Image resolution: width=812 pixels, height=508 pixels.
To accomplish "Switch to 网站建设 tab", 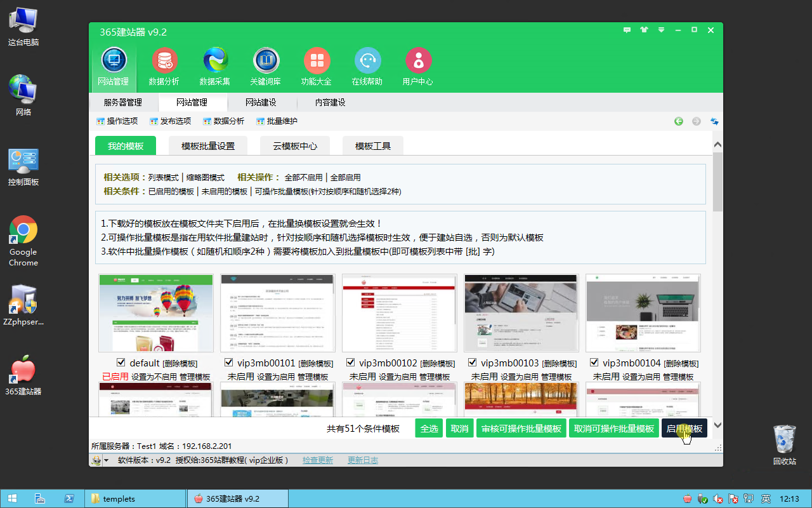I will (x=261, y=102).
